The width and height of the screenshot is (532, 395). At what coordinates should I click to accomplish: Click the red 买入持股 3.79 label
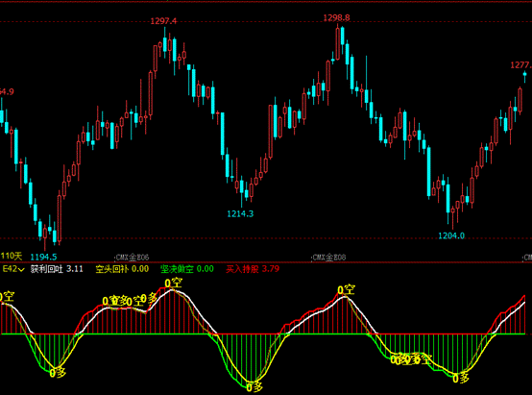tap(253, 269)
